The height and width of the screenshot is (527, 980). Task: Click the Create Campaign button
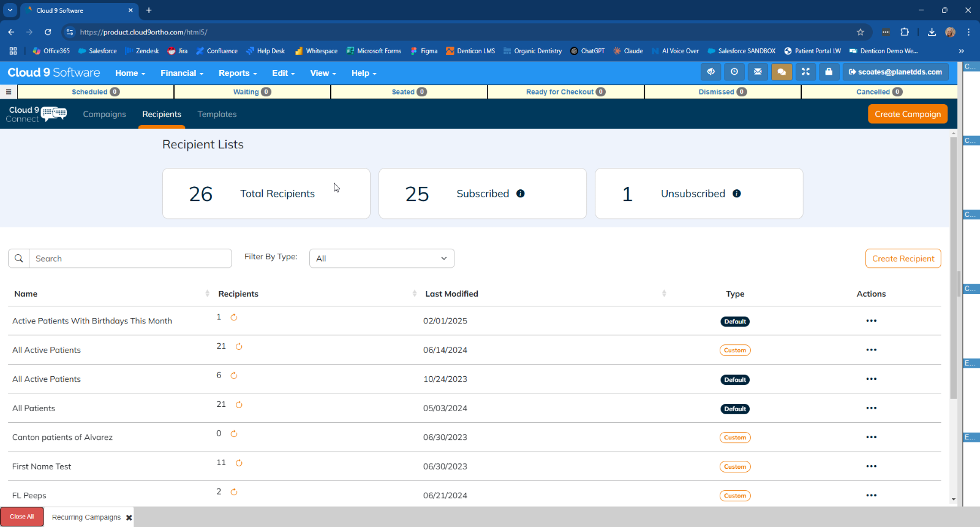click(x=908, y=114)
